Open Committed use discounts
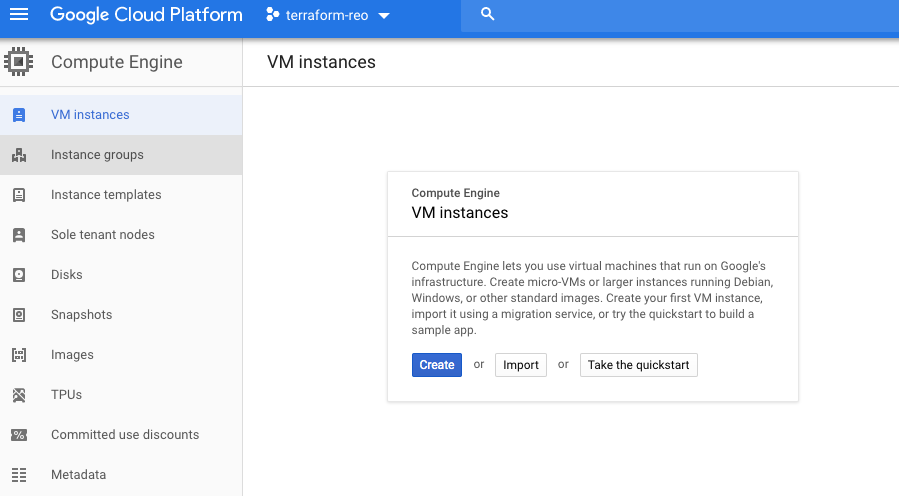Viewport: 899px width, 496px height. (x=121, y=435)
